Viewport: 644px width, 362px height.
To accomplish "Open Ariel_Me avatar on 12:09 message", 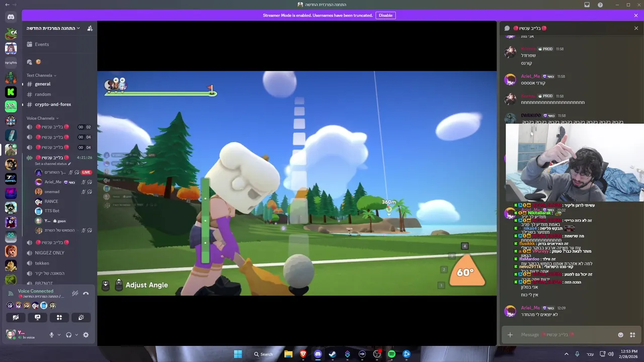I will [x=510, y=311].
